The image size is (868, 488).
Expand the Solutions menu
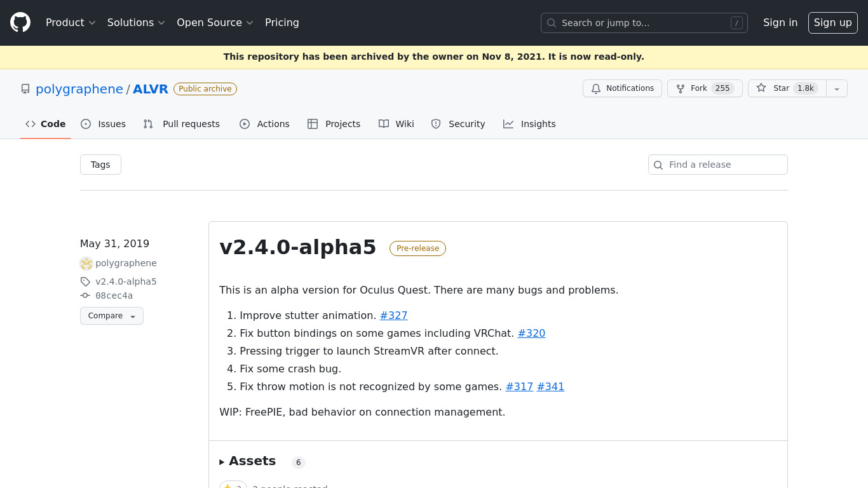[136, 22]
